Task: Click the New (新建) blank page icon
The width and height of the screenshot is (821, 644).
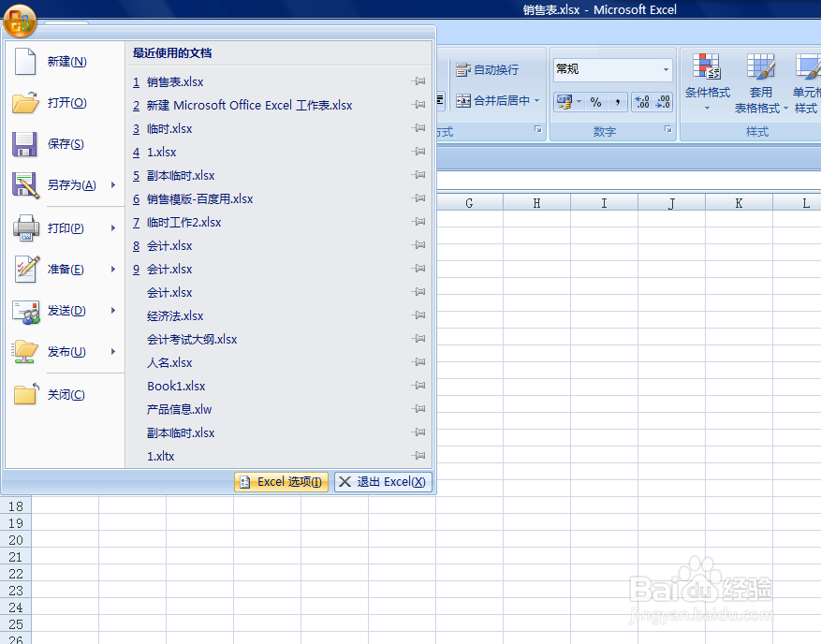Action: 25,62
